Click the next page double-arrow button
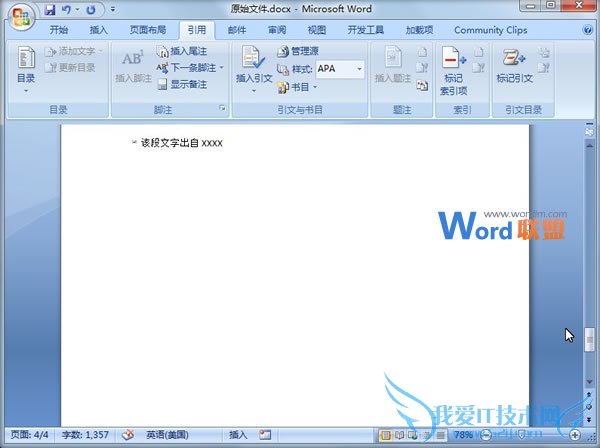 (590, 420)
